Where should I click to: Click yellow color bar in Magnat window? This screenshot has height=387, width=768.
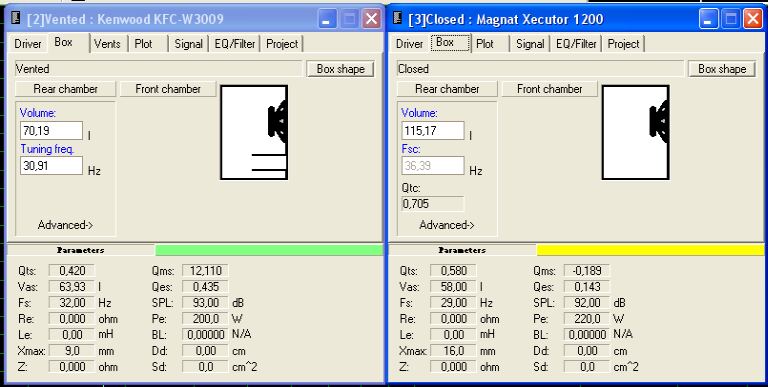pyautogui.click(x=651, y=250)
